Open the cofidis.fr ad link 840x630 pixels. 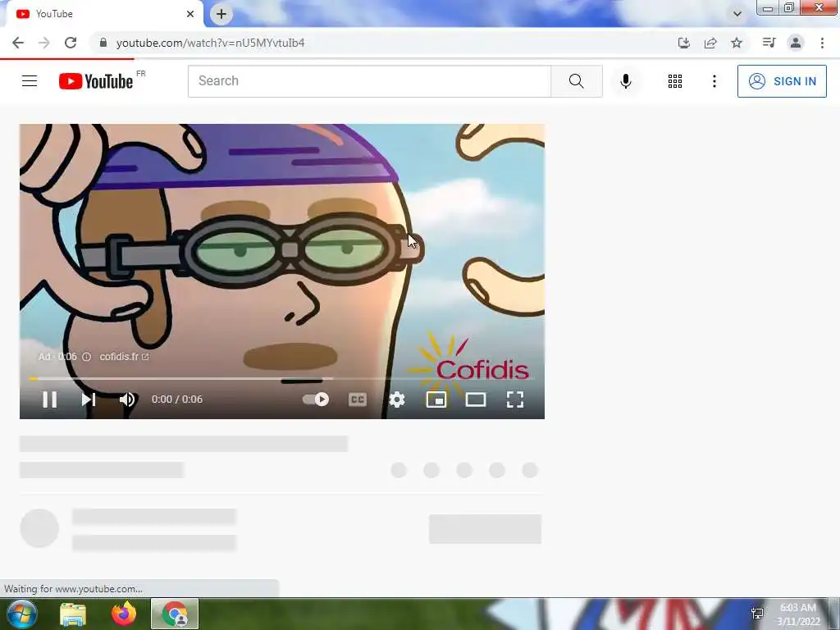click(125, 357)
